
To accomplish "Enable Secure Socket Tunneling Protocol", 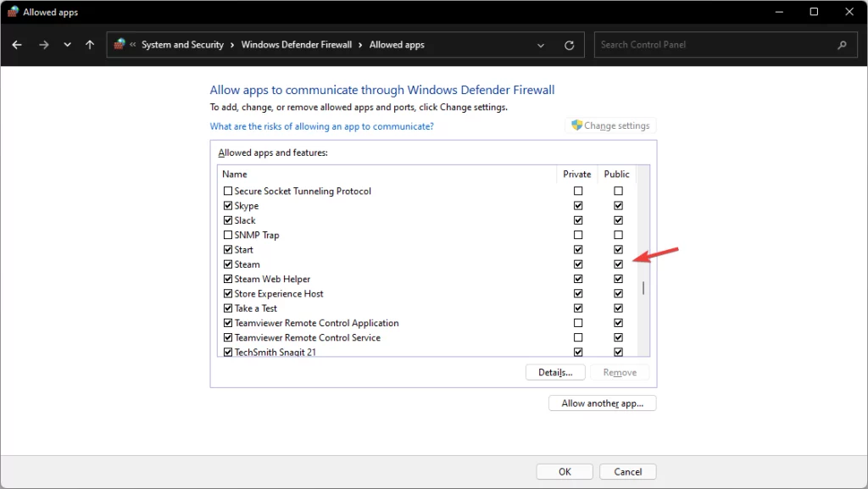I will tap(227, 191).
